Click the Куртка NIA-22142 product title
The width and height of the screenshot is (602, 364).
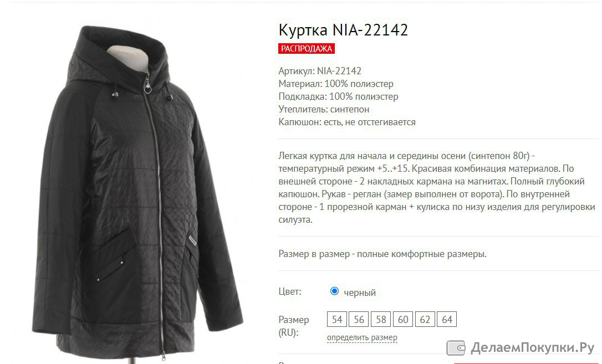[x=343, y=30]
